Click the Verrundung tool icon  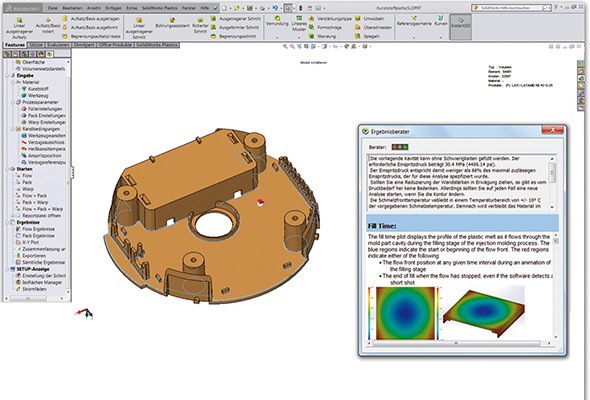tap(277, 18)
